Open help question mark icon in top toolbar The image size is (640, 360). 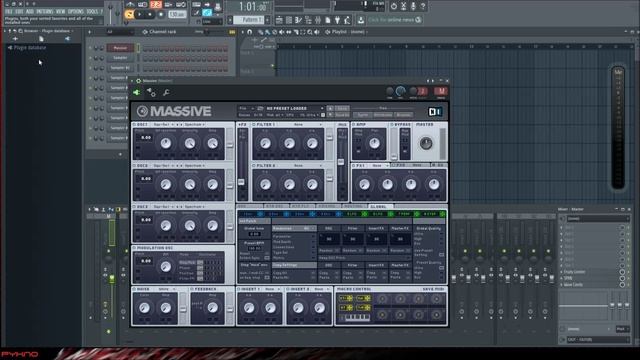[423, 6]
